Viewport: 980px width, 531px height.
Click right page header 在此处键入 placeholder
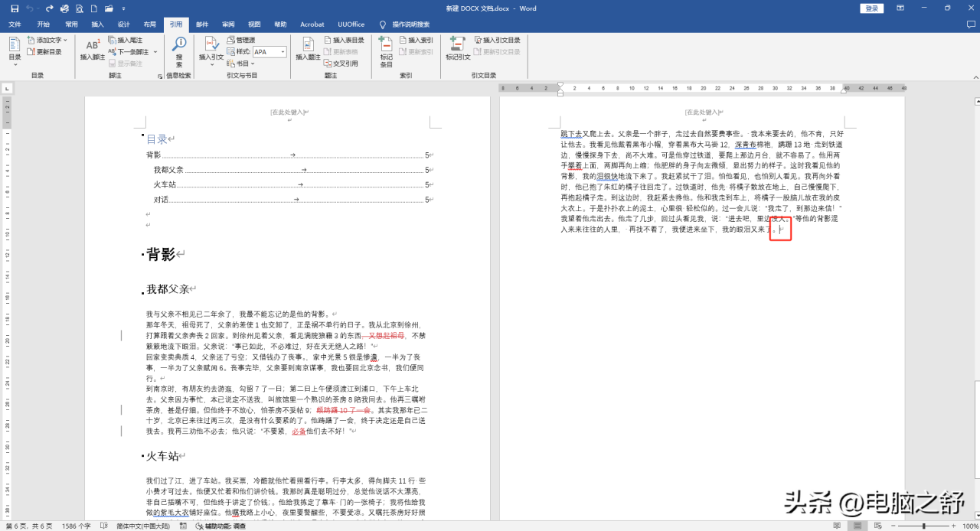702,112
